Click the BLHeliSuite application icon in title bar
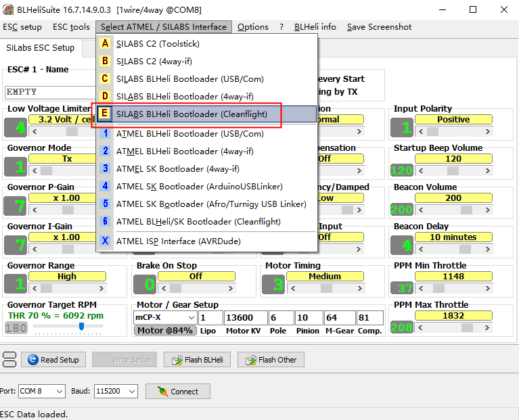This screenshot has height=420, width=519. (8, 9)
